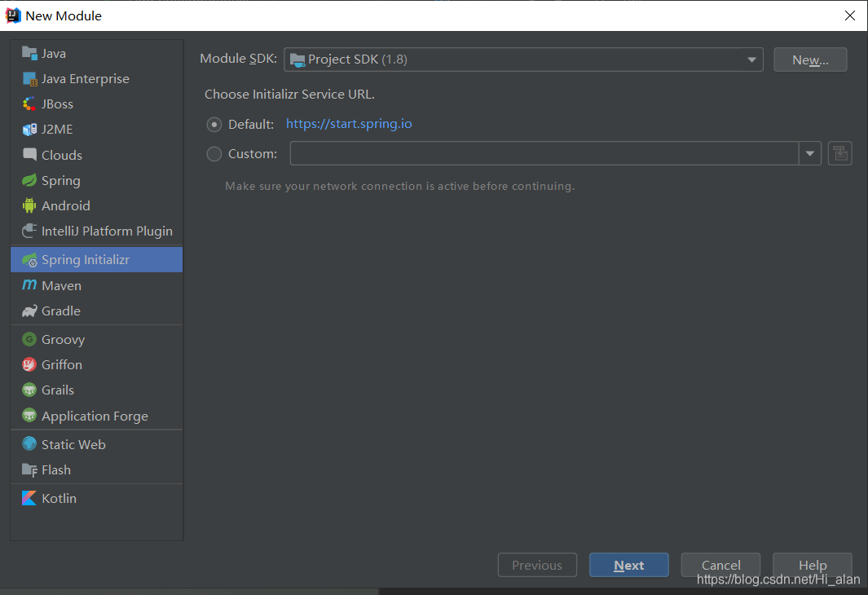Click the Previous button
This screenshot has height=595, width=868.
(537, 565)
